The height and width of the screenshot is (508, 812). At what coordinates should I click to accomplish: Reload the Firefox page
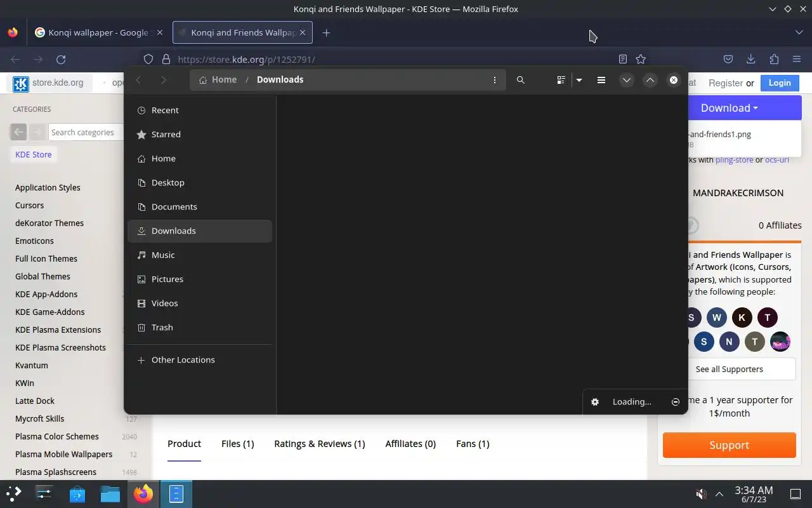tap(61, 59)
